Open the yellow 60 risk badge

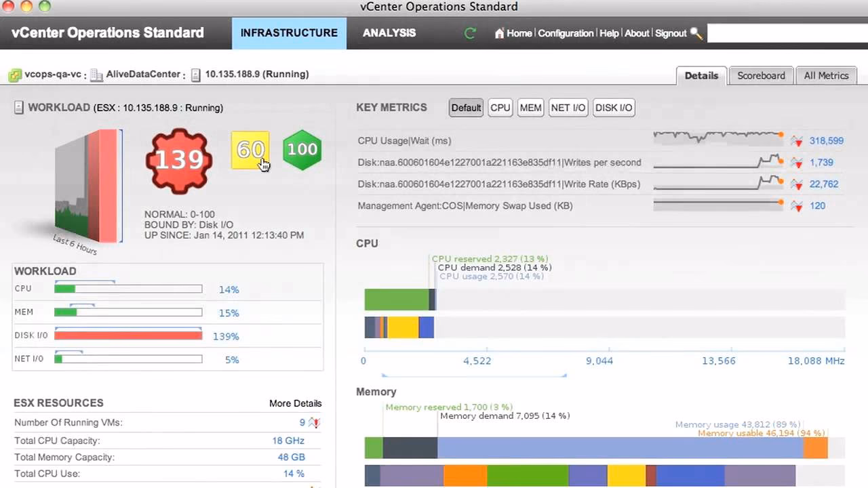[250, 150]
